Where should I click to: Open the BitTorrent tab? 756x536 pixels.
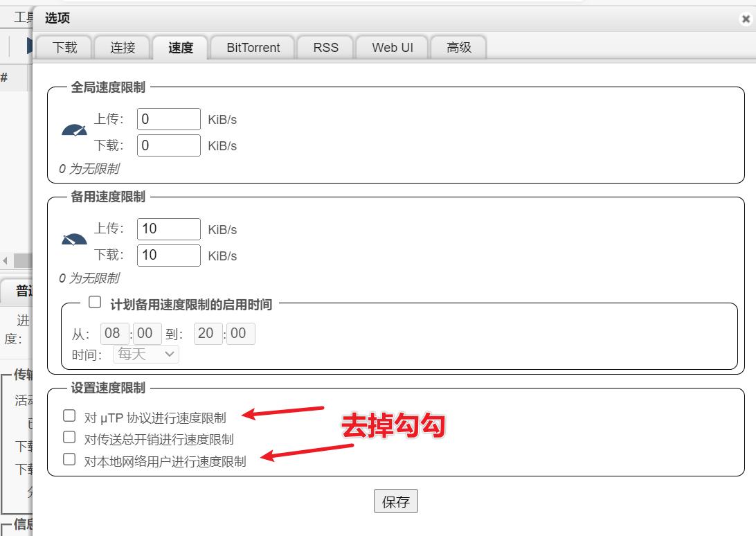(x=252, y=47)
